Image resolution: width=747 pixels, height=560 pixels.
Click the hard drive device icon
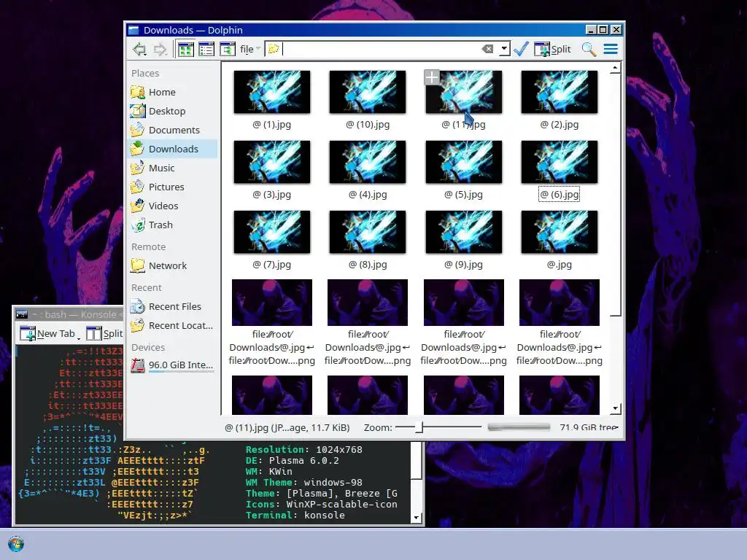[138, 365]
